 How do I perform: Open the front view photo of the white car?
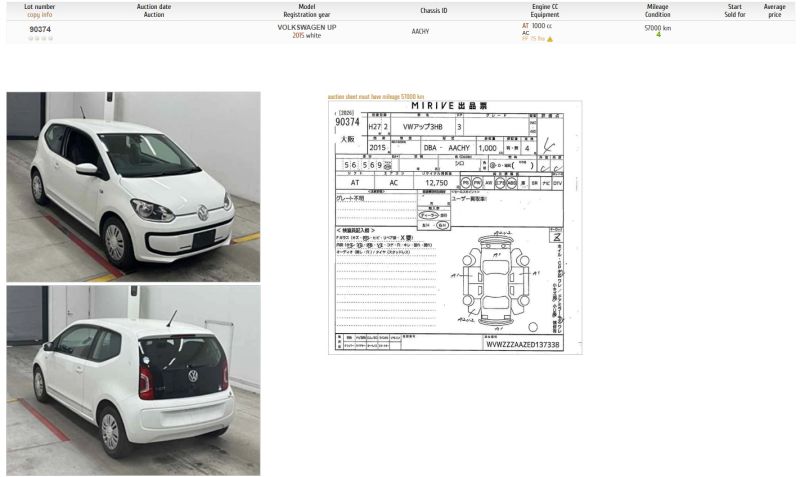click(133, 187)
